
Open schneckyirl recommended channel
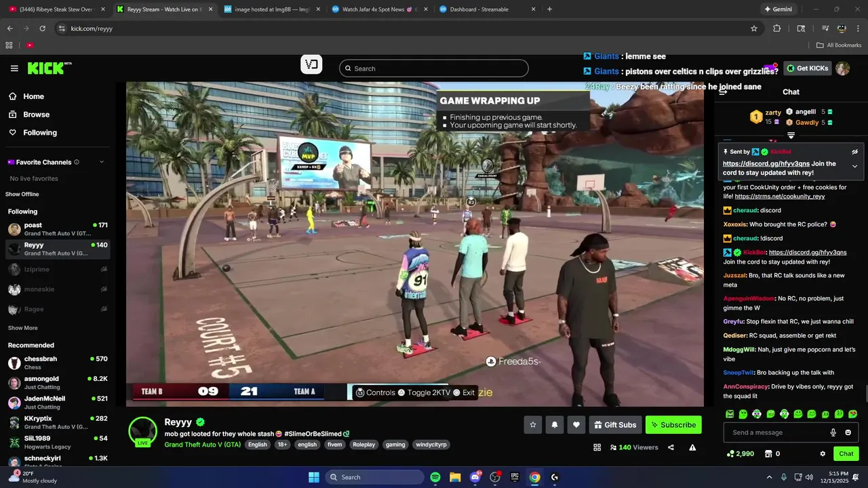[58, 462]
